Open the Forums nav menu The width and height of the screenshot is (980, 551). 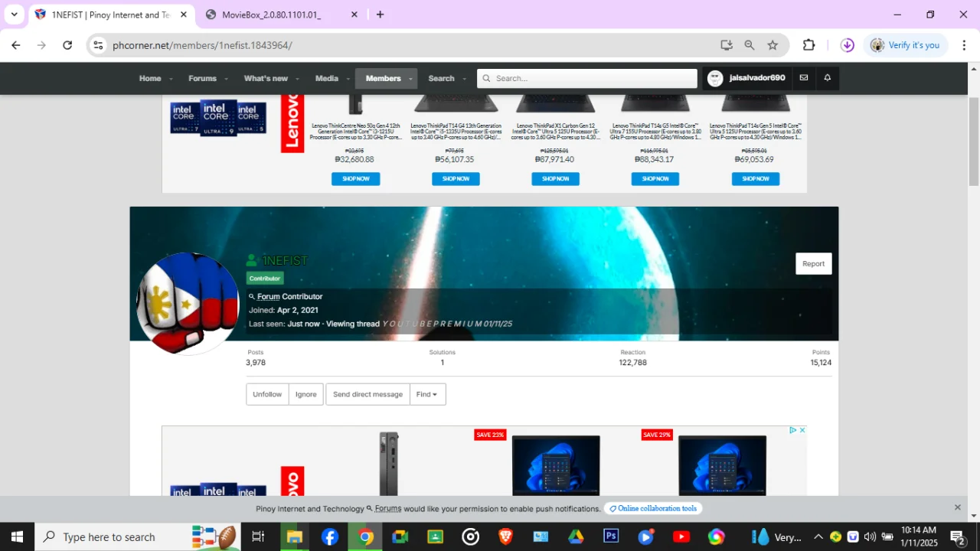(x=202, y=78)
